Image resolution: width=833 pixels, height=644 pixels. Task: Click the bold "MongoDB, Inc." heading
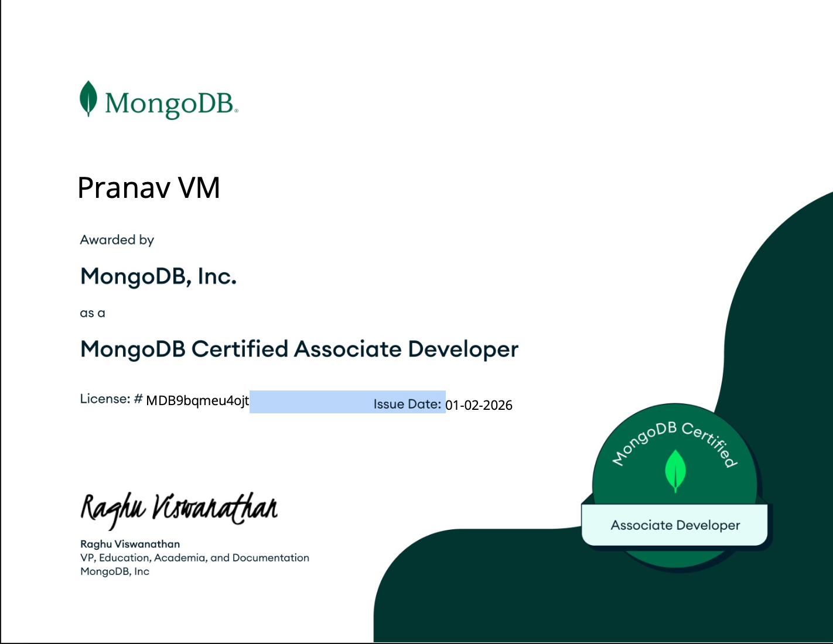[x=158, y=276]
